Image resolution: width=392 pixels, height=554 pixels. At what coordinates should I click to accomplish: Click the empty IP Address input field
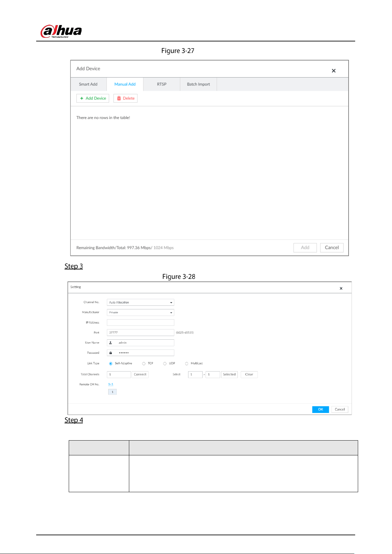[x=140, y=323]
